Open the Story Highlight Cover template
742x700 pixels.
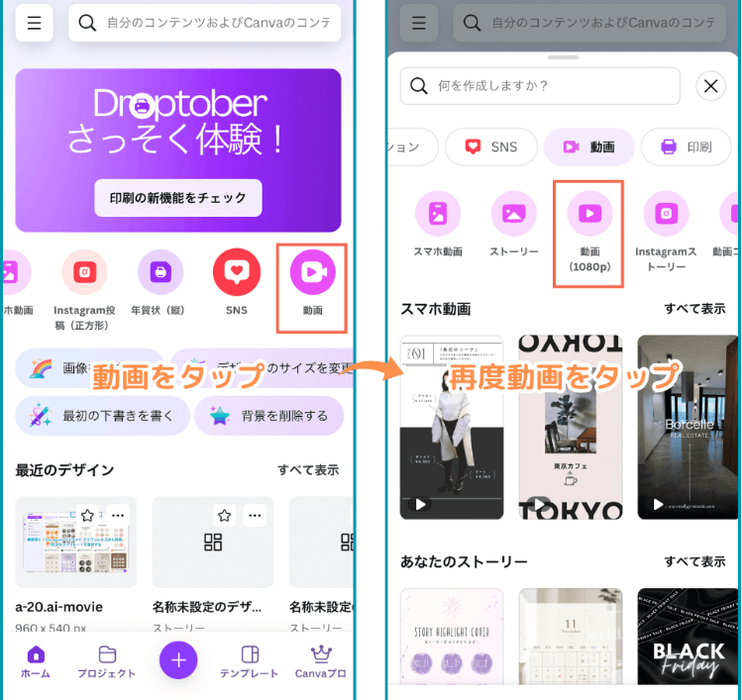coord(452,637)
